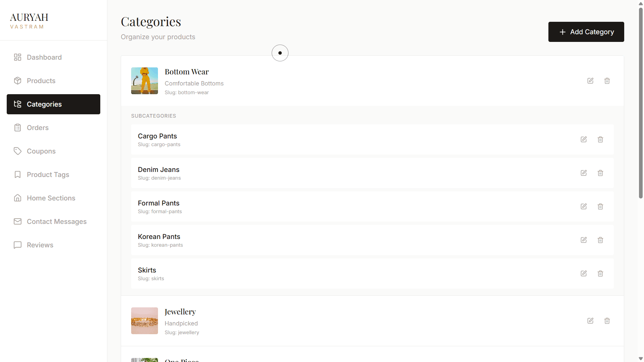Click the Coupons tag icon
644x362 pixels.
coord(17,151)
